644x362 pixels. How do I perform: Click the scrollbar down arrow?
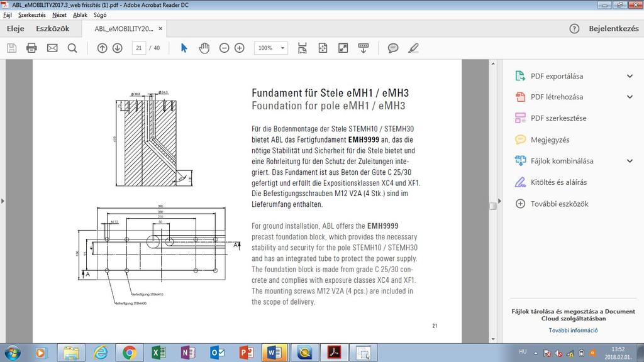click(493, 339)
